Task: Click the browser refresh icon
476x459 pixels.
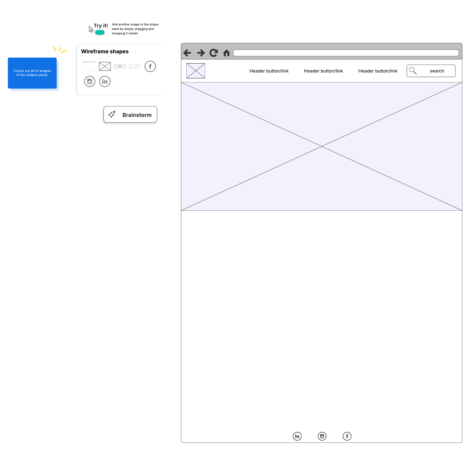Action: coord(214,53)
